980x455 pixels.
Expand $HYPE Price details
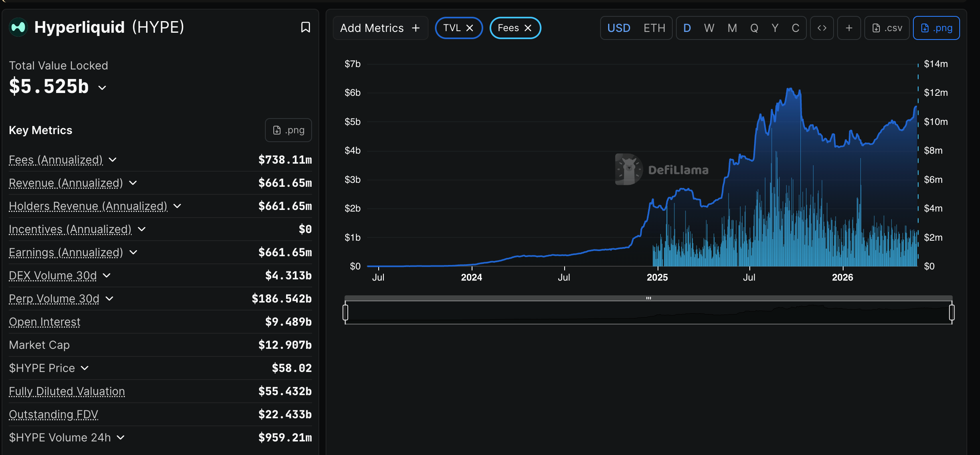tap(85, 368)
